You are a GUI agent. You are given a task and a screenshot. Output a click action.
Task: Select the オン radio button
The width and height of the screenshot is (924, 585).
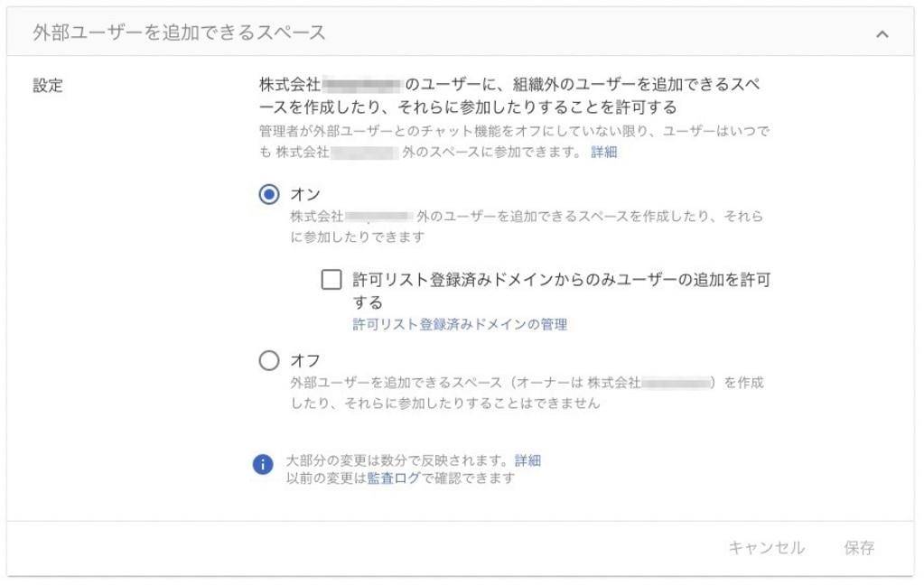[269, 194]
